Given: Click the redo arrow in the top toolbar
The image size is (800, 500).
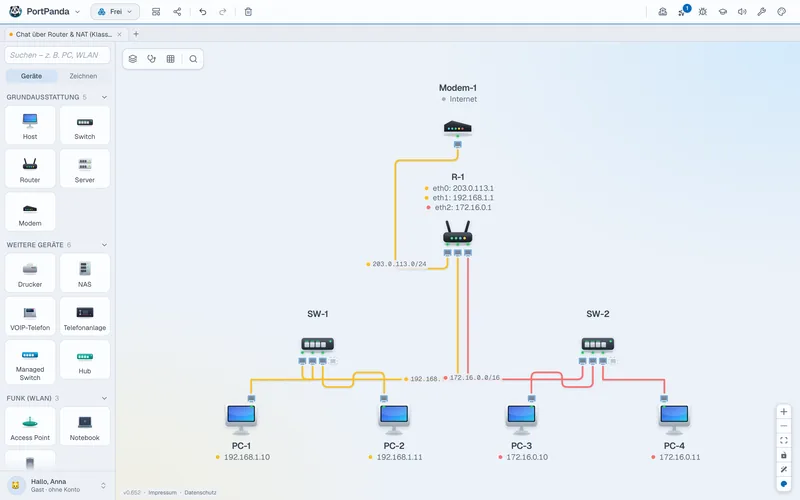Looking at the screenshot, I should [222, 12].
